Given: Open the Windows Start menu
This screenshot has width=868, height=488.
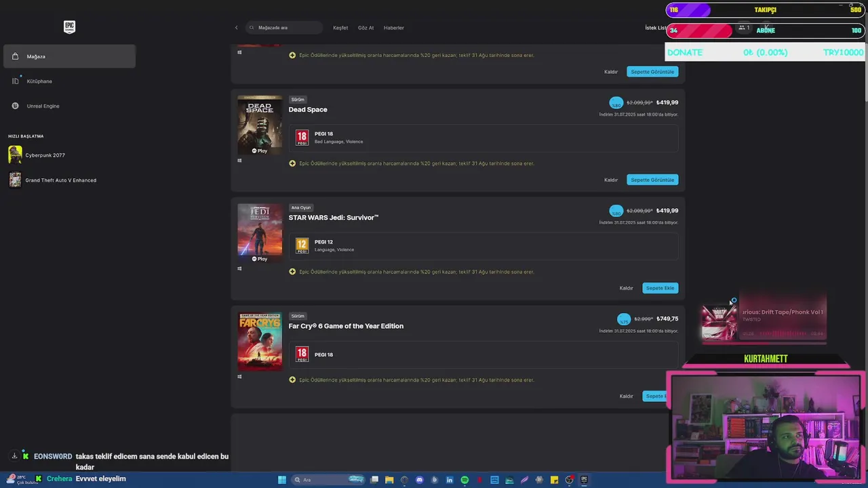Looking at the screenshot, I should (x=282, y=480).
